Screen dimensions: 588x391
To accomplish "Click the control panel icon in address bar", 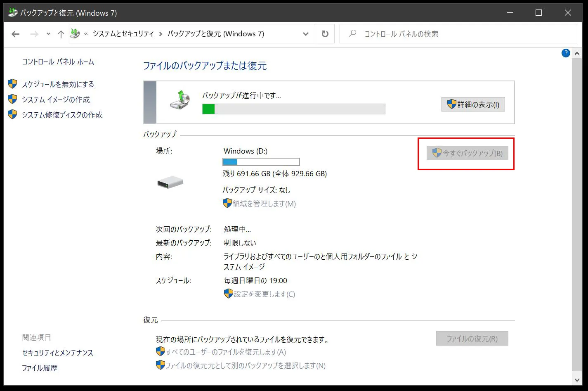I will point(75,33).
